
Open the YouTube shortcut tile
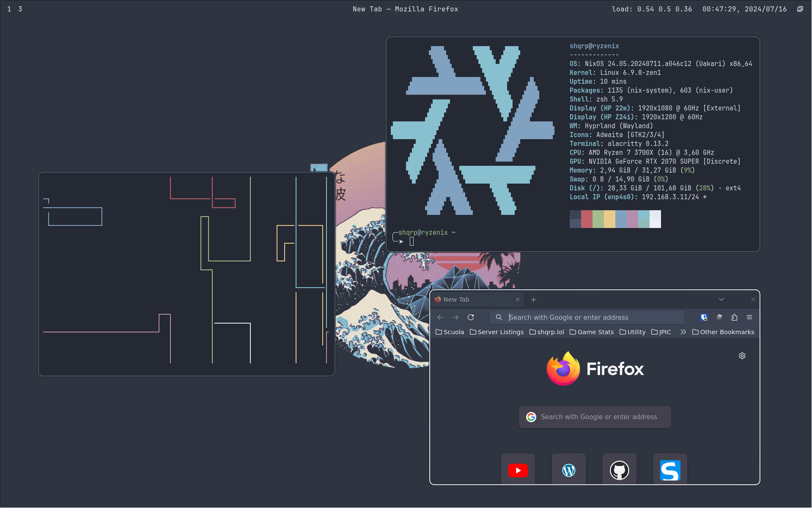click(x=518, y=470)
